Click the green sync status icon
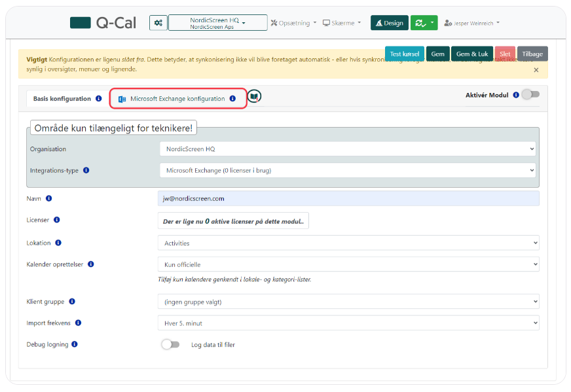Image resolution: width=571 pixels, height=392 pixels. [x=420, y=23]
